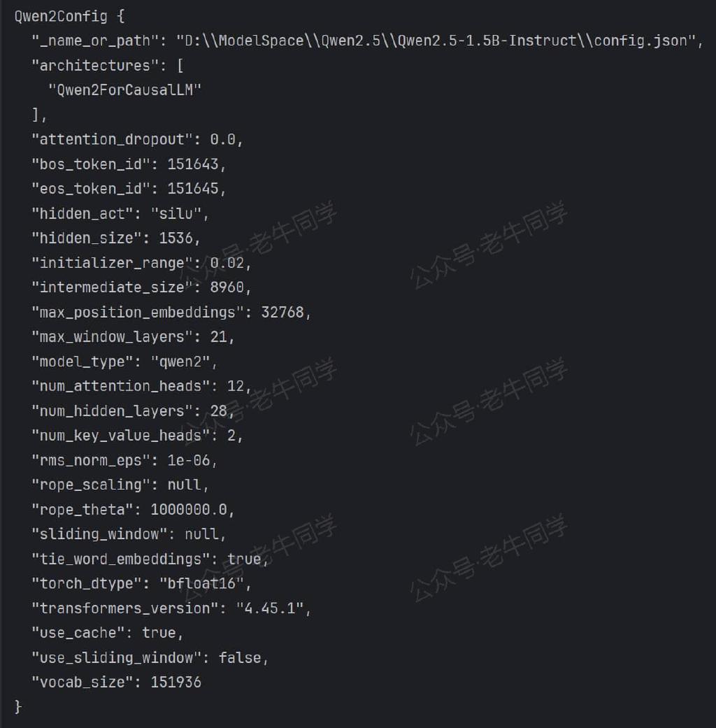Click the bos_token_id value 151643
Image resolution: width=716 pixels, height=728 pixels.
[193, 164]
